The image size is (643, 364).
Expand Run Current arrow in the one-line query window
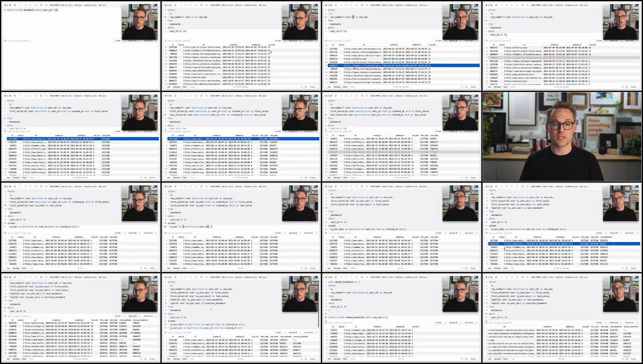(x=156, y=41)
